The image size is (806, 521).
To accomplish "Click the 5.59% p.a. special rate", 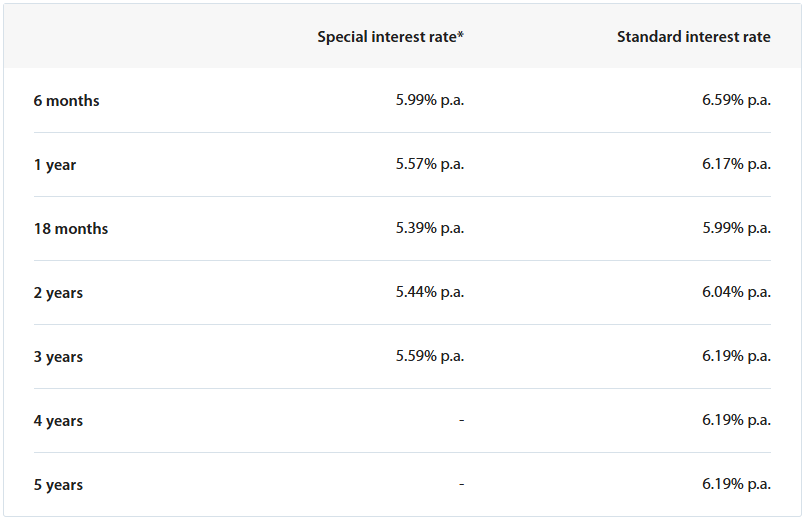I will pos(430,356).
